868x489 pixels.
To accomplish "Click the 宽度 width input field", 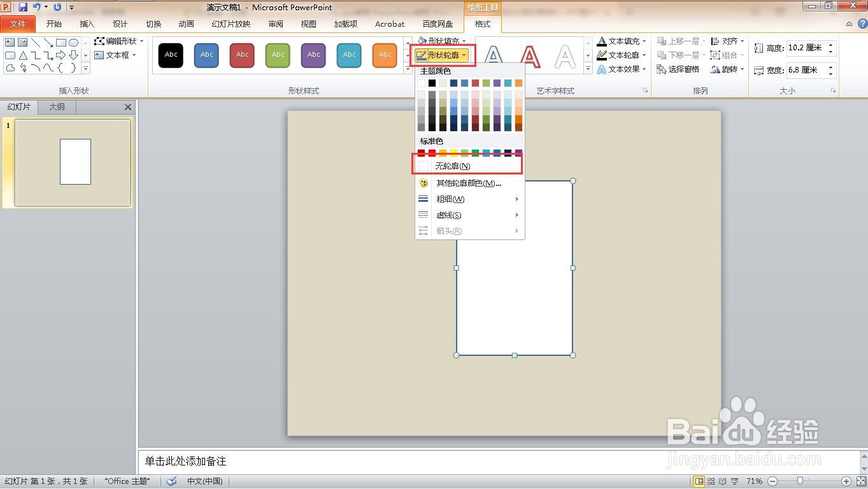I will point(806,70).
